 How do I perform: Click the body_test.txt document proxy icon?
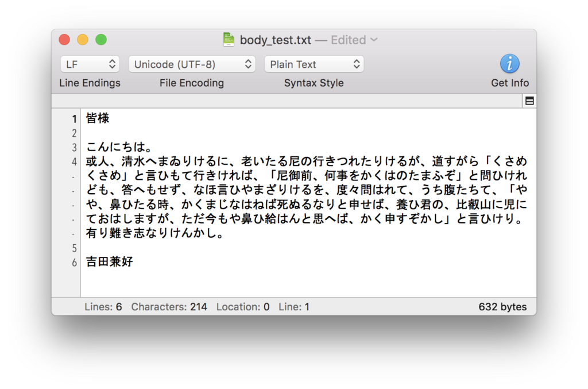[x=229, y=40]
